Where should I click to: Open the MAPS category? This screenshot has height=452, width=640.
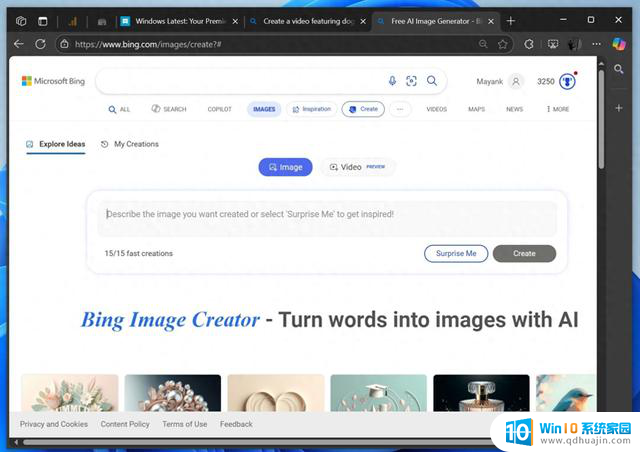tap(476, 109)
